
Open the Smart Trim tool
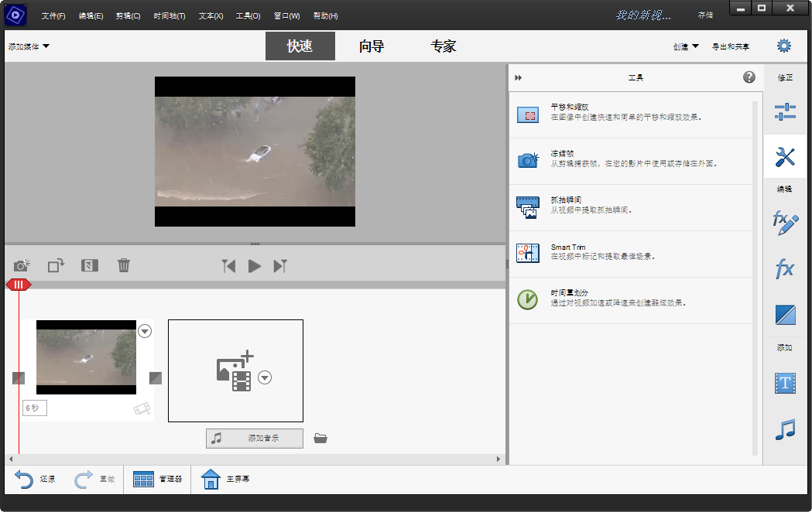tap(528, 254)
